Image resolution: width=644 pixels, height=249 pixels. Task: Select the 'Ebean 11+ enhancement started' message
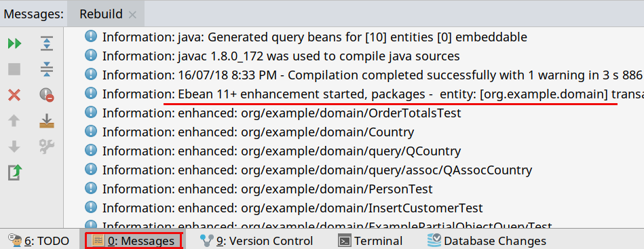pos(373,94)
